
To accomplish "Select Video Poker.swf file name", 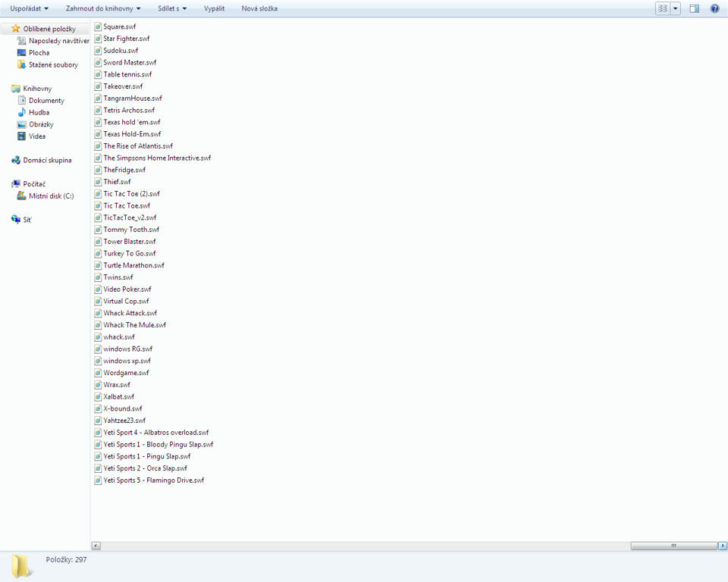I will (x=127, y=289).
